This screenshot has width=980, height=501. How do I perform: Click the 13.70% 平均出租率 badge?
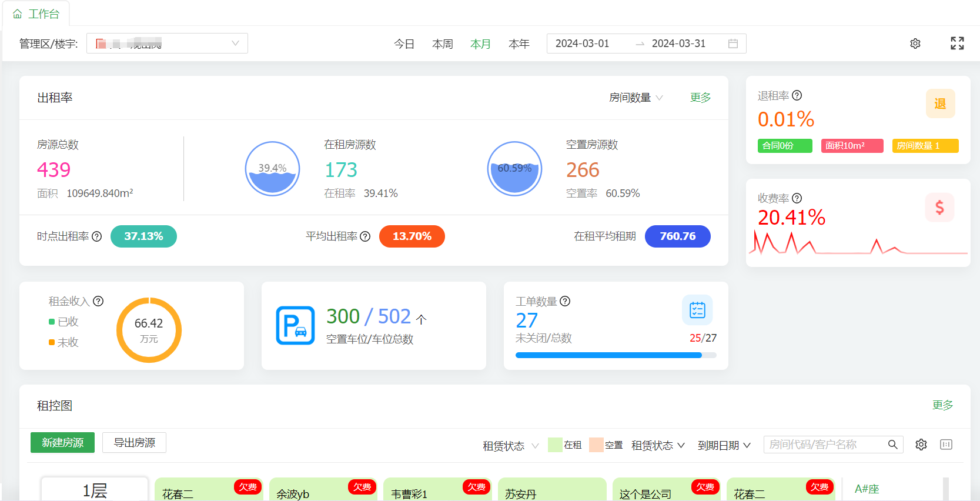412,236
